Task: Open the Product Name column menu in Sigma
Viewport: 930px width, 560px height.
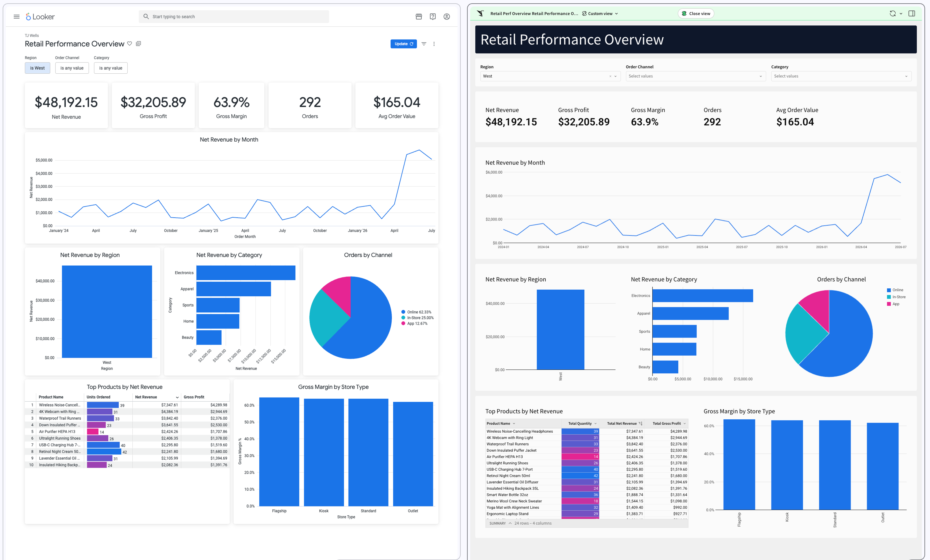Action: click(514, 423)
